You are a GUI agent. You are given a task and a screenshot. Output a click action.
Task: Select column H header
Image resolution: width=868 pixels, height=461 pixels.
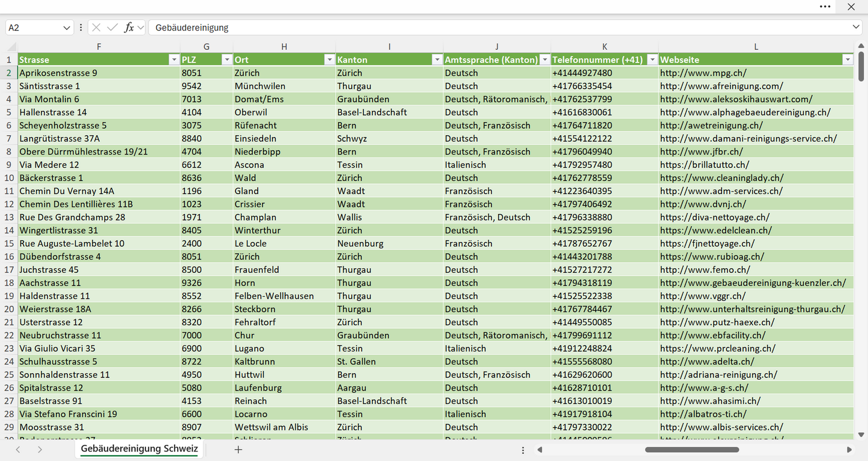click(284, 47)
